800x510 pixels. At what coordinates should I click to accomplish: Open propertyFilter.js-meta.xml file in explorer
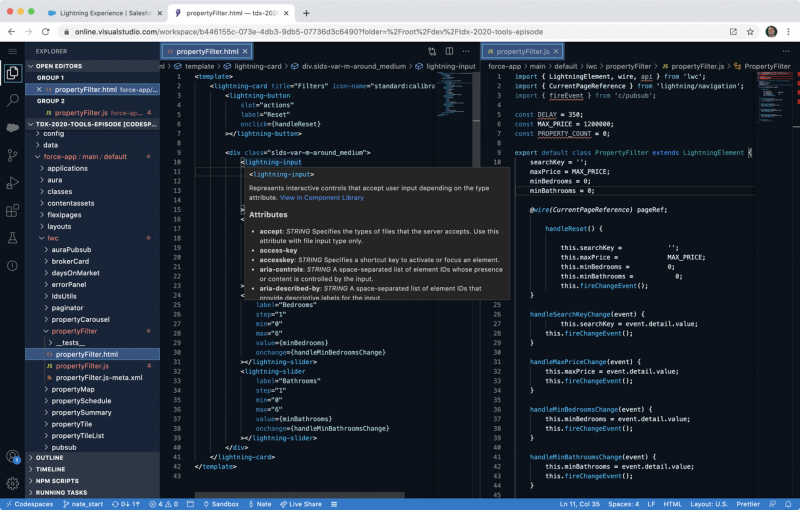(99, 378)
